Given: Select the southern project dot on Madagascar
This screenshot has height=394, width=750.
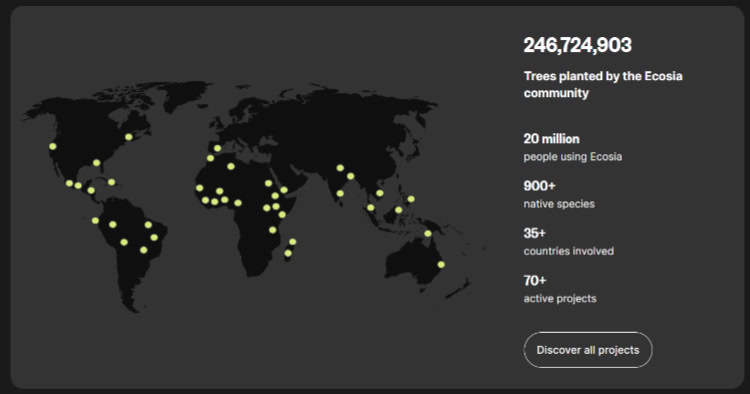Looking at the screenshot, I should coord(288,253).
